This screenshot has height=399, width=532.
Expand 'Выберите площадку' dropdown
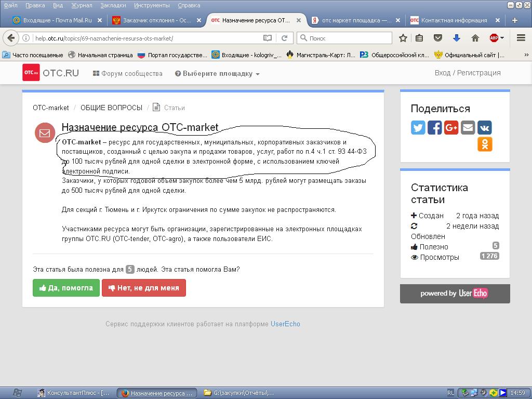[x=217, y=74]
